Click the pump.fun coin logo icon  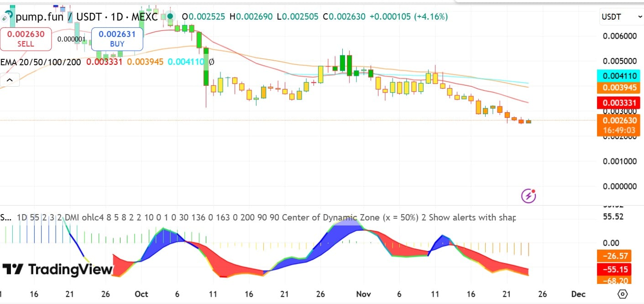(7, 17)
